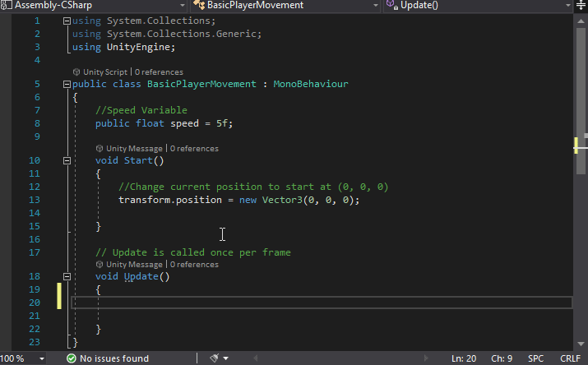This screenshot has width=588, height=365.
Task: Click Unity Message lens above Start()
Action: point(134,149)
